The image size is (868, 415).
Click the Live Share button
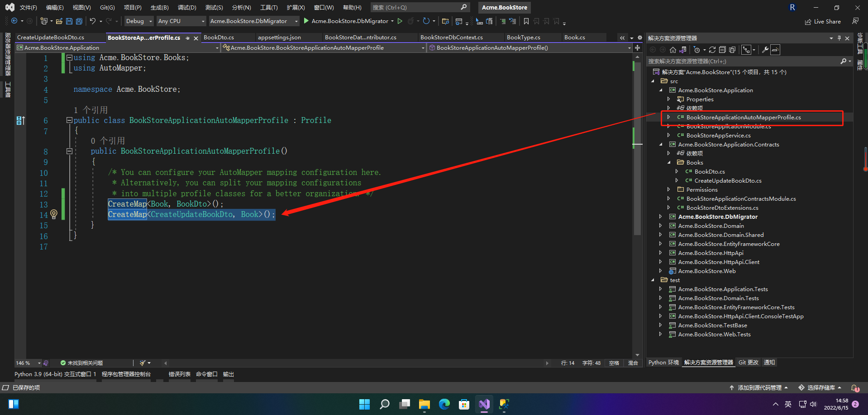click(823, 21)
